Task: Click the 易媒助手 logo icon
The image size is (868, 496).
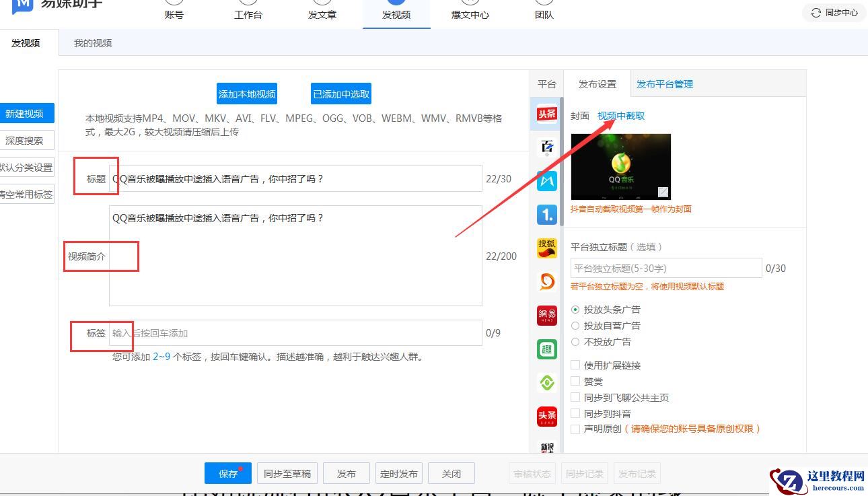Action: click(23, 5)
